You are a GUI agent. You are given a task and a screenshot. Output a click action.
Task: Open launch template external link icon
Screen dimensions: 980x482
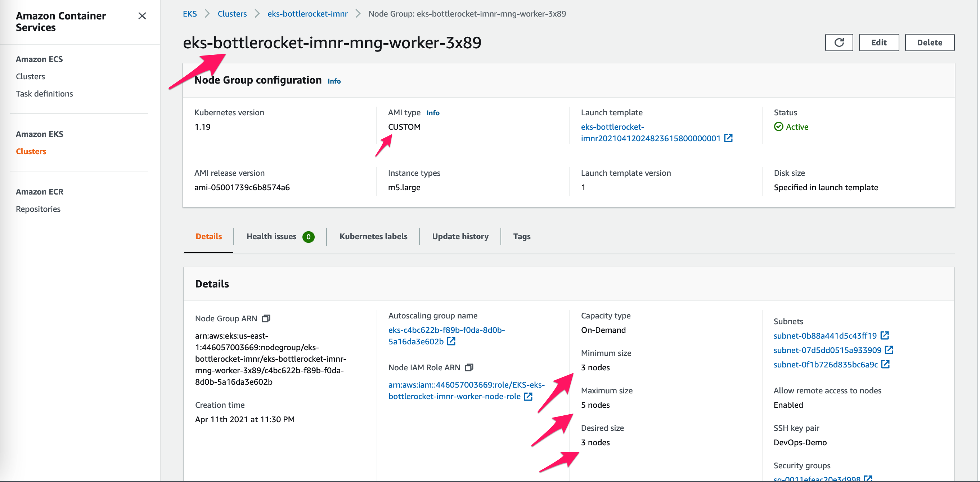pyautogui.click(x=728, y=138)
